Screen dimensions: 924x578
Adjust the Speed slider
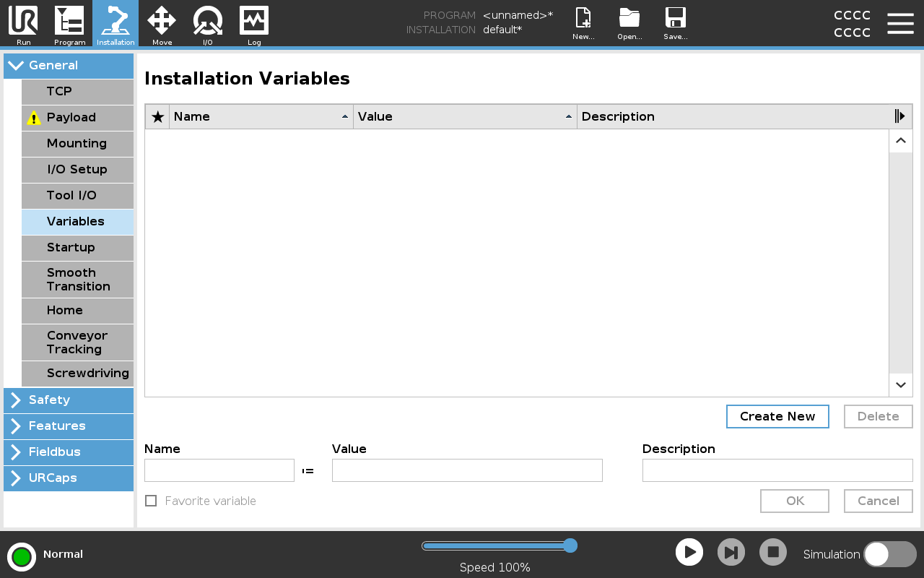tap(570, 546)
